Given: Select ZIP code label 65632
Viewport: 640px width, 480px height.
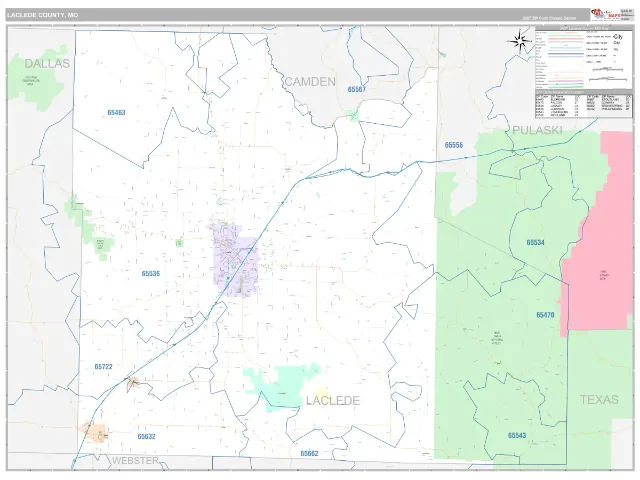Looking at the screenshot, I should 146,436.
